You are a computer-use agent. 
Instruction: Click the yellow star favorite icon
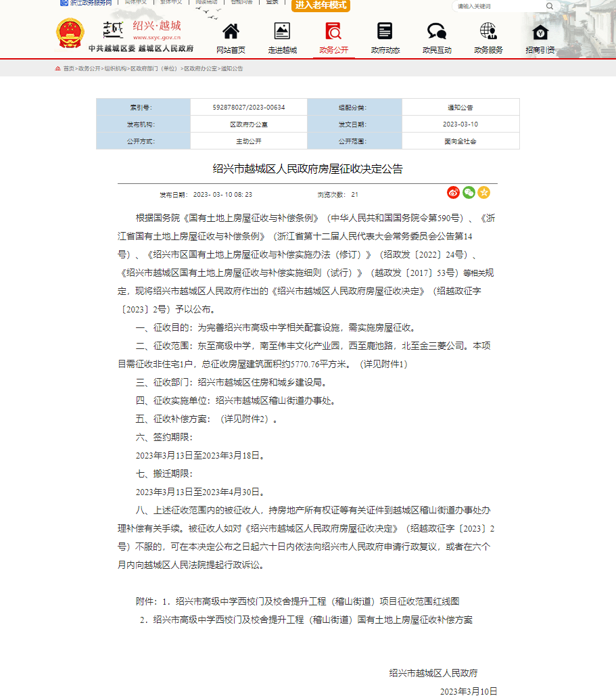coord(483,193)
